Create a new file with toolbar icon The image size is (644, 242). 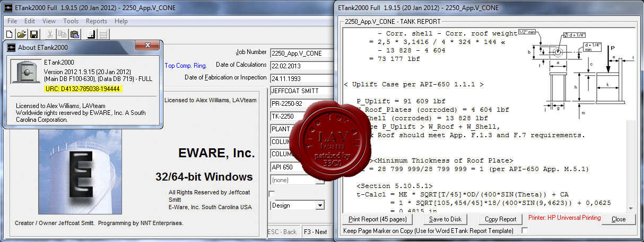click(10, 34)
